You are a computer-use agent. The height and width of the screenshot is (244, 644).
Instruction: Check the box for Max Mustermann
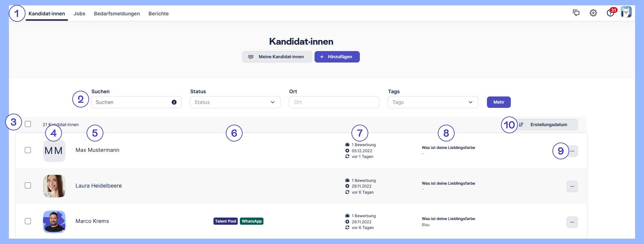(28, 150)
